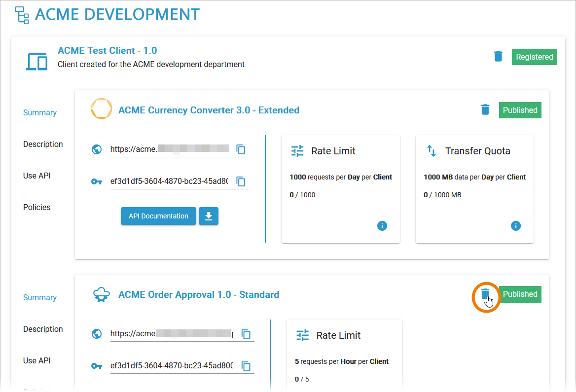
Task: Click the Currency Converter API key field
Action: point(169,181)
